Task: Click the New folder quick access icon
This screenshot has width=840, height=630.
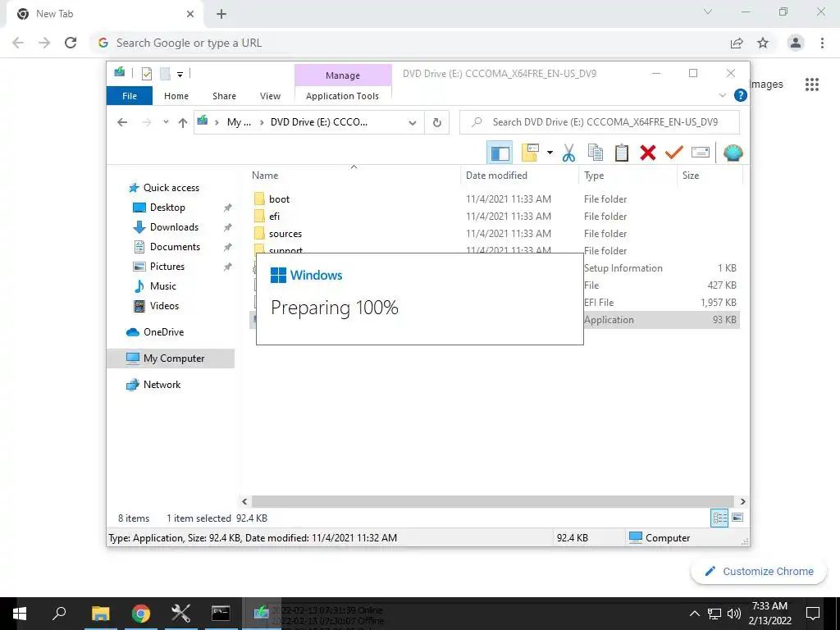Action: point(165,73)
